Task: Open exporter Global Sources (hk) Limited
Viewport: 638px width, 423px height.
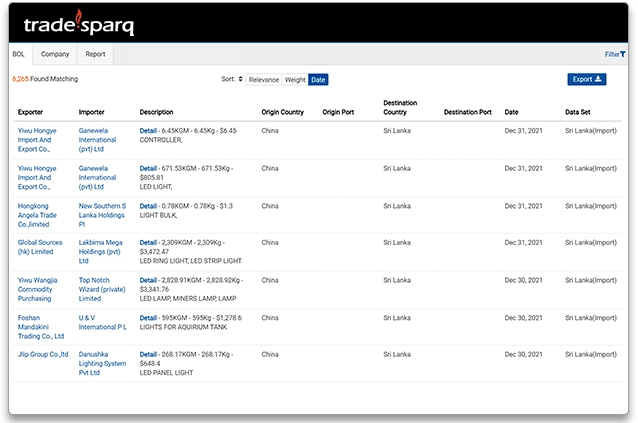Action: coord(40,247)
